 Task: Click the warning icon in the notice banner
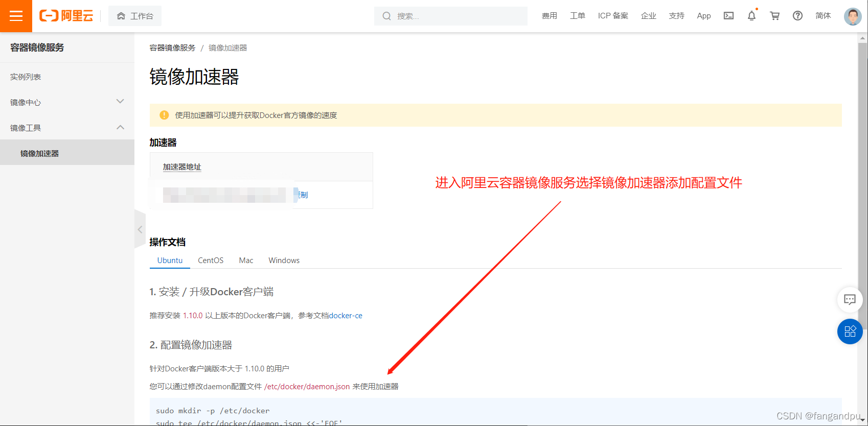click(164, 115)
